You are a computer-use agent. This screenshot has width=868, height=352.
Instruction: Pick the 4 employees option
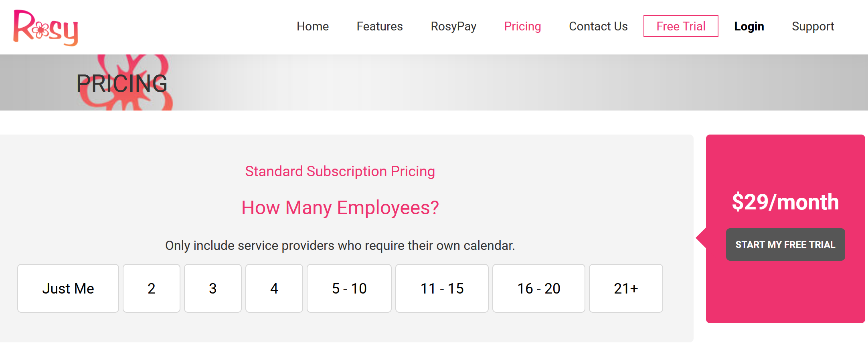(x=274, y=288)
